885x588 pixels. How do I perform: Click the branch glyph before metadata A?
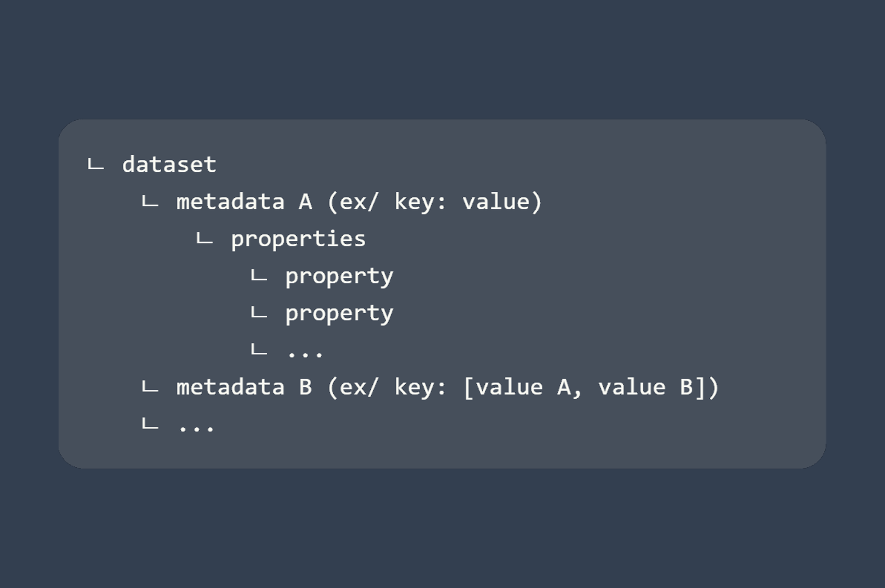click(150, 203)
